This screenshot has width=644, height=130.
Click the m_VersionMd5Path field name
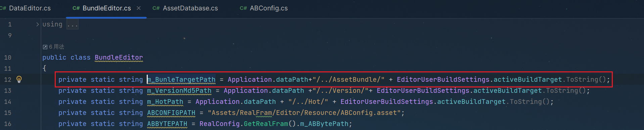click(179, 91)
